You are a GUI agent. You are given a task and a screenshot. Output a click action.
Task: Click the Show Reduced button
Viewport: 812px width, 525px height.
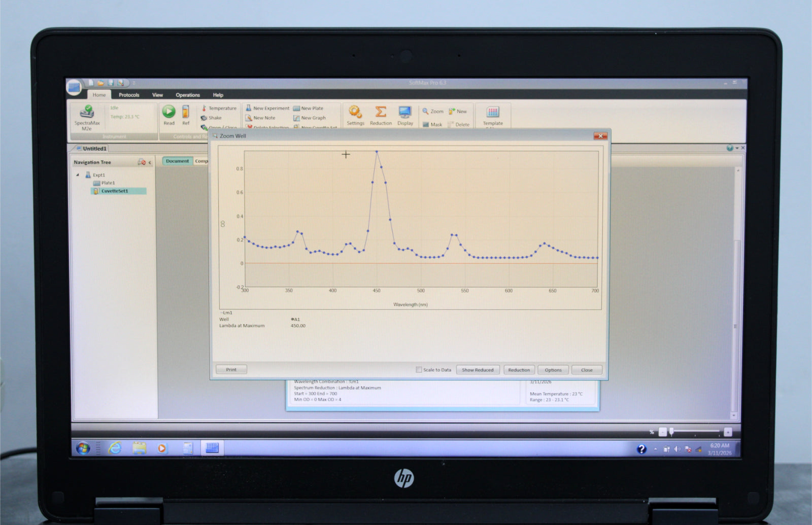tap(478, 370)
